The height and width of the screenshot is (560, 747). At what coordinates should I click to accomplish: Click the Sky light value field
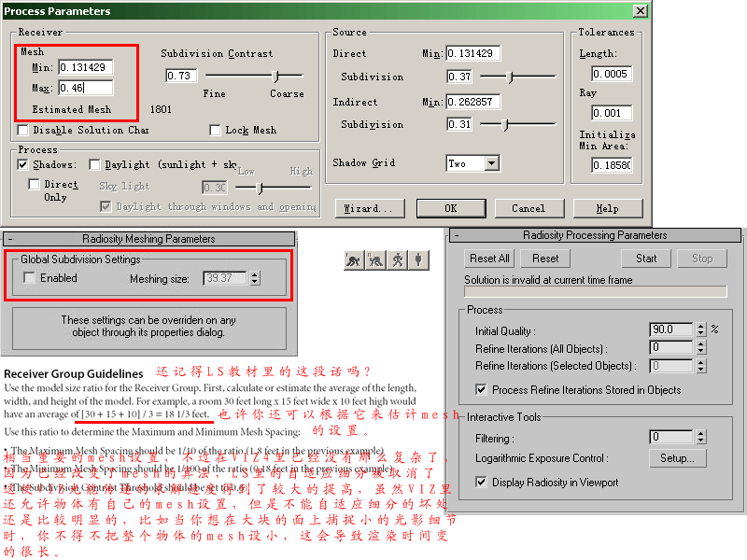(215, 188)
